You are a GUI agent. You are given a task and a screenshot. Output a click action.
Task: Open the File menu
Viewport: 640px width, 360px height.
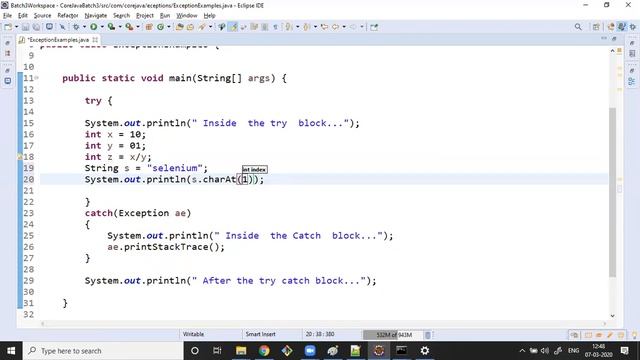click(x=7, y=16)
